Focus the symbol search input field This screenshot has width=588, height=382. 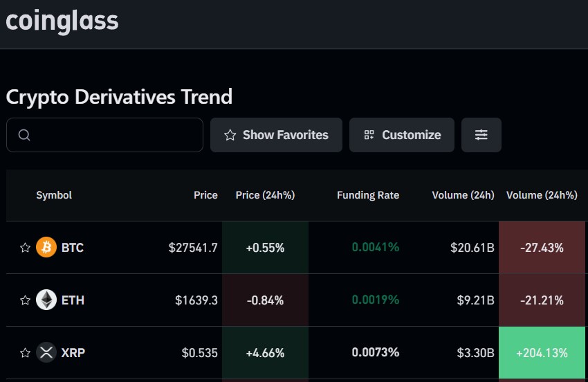[114, 135]
